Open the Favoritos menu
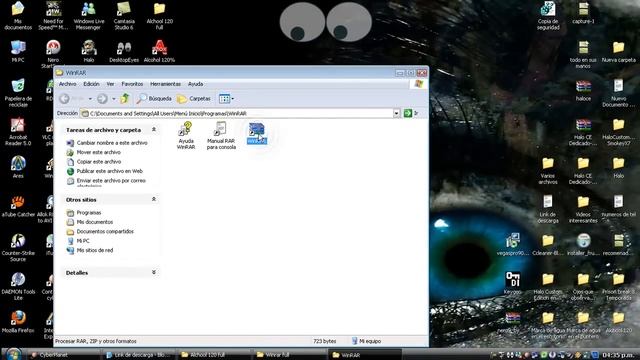Image resolution: width=640 pixels, height=360 pixels. [132, 84]
